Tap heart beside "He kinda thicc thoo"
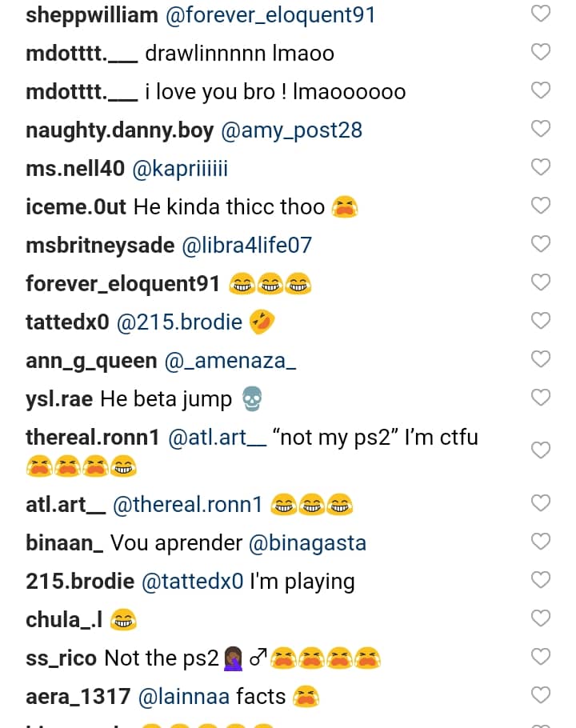 point(541,206)
